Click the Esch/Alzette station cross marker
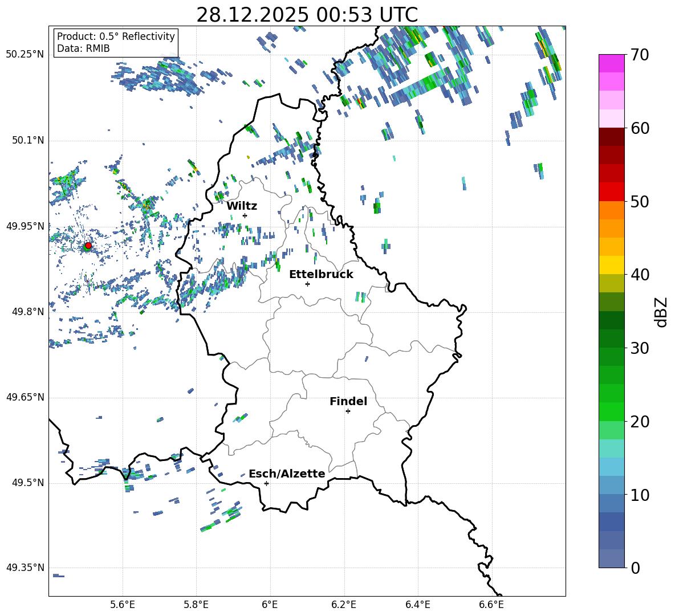Image resolution: width=675 pixels, height=616 pixels. 266,483
